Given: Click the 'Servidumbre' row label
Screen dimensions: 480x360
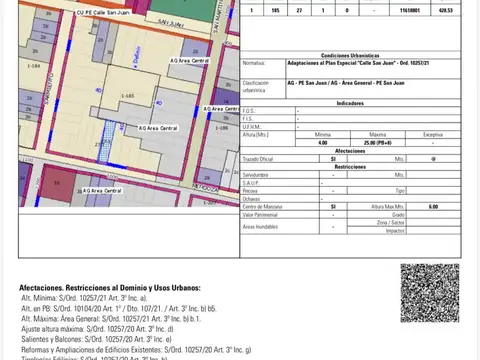Looking at the screenshot, I should pyautogui.click(x=255, y=175).
